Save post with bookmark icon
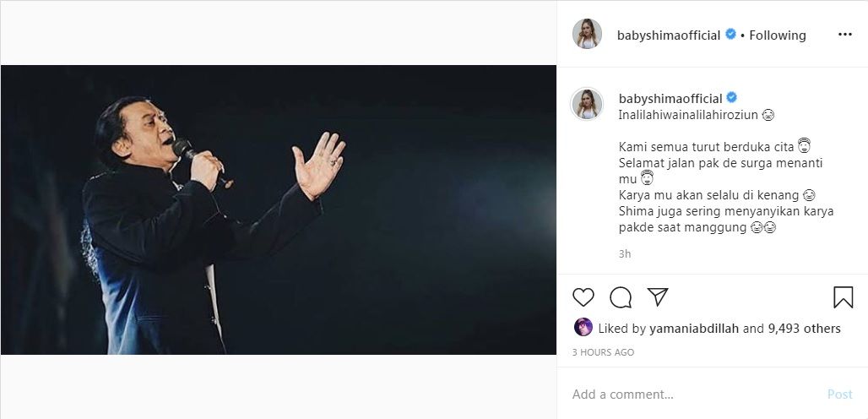The height and width of the screenshot is (419, 868). pos(843,297)
